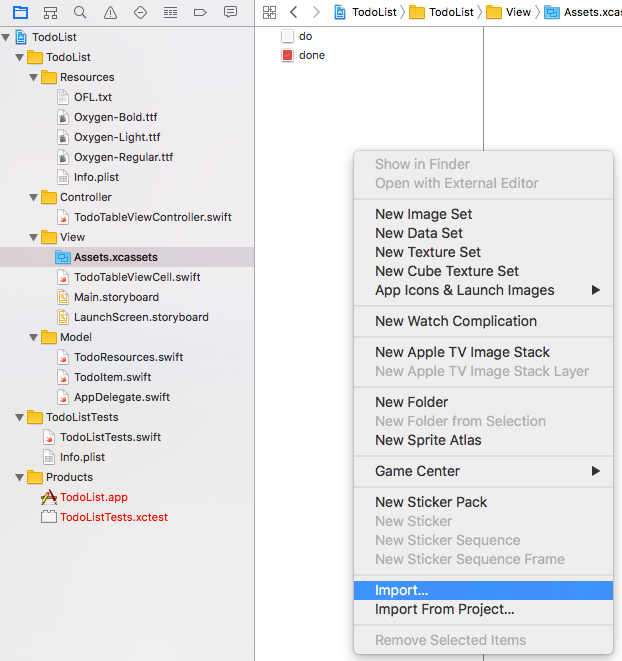This screenshot has width=622, height=661.
Task: Switch to the Find navigator
Action: click(x=80, y=12)
